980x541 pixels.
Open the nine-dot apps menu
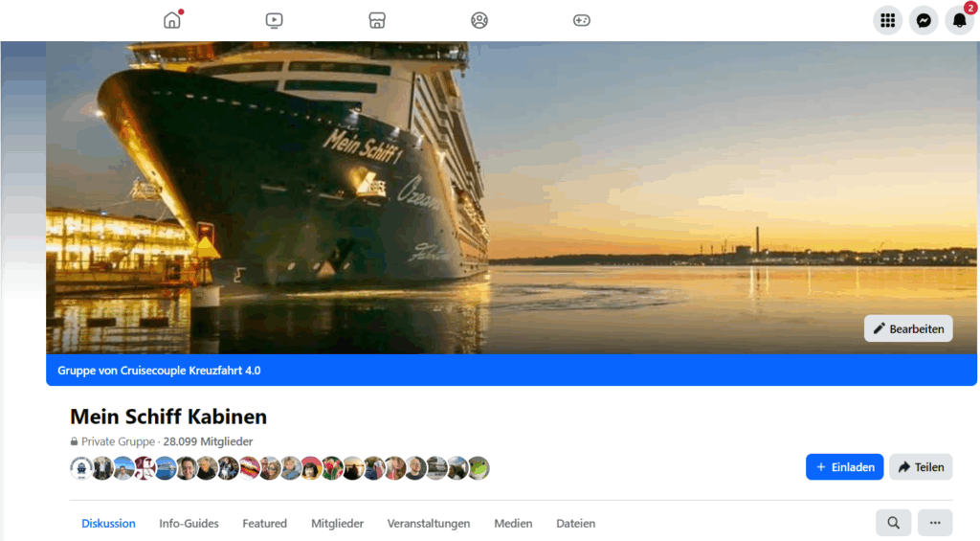[887, 21]
